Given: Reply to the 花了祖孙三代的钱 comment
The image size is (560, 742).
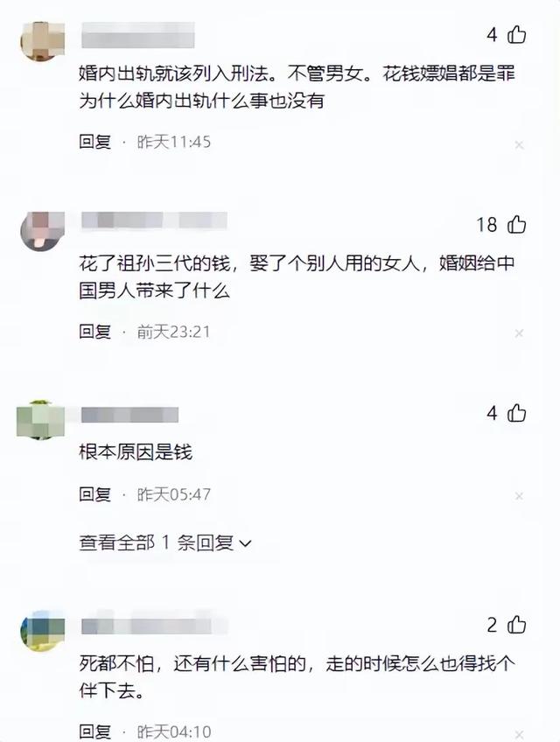Looking at the screenshot, I should [95, 332].
